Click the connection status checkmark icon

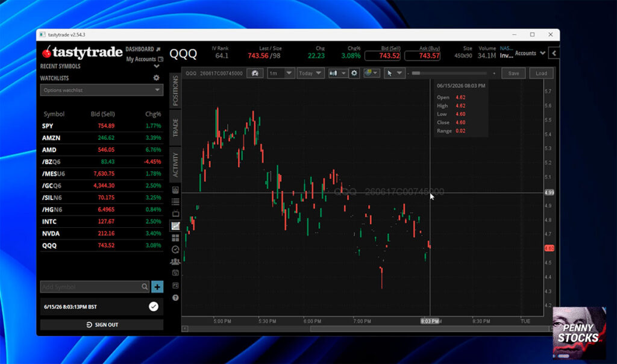tap(154, 307)
